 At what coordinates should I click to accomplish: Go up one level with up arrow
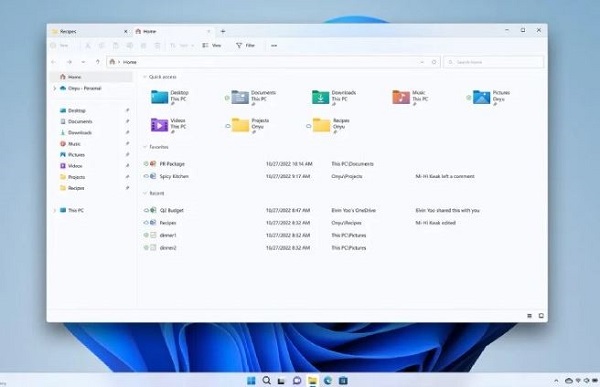pos(98,62)
